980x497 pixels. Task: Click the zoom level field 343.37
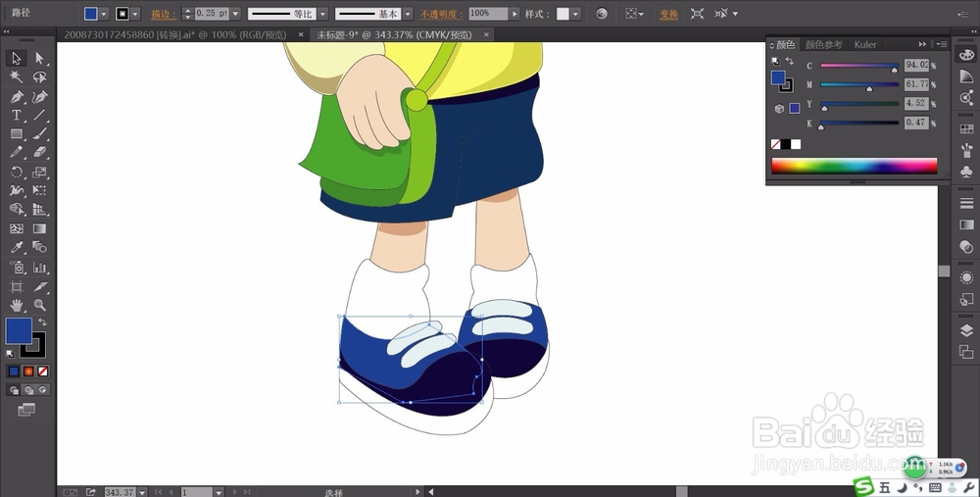pyautogui.click(x=120, y=492)
